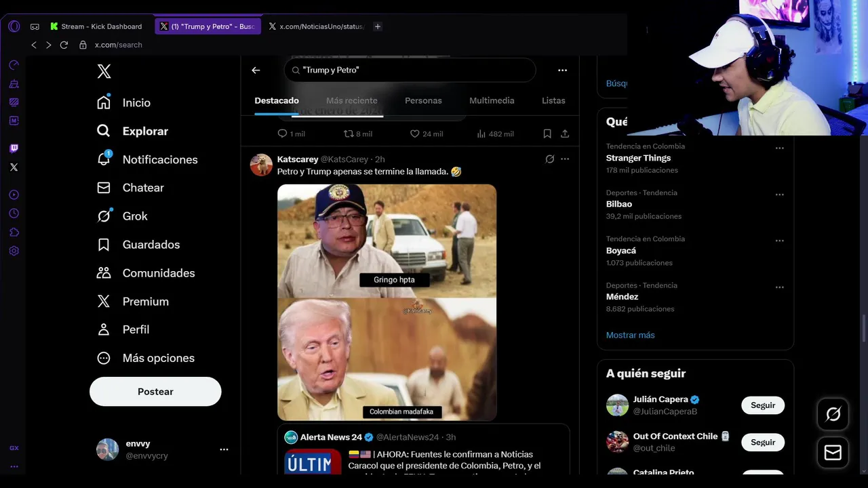This screenshot has width=868, height=488.
Task: Open options for Stranger Things trend
Action: point(779,148)
